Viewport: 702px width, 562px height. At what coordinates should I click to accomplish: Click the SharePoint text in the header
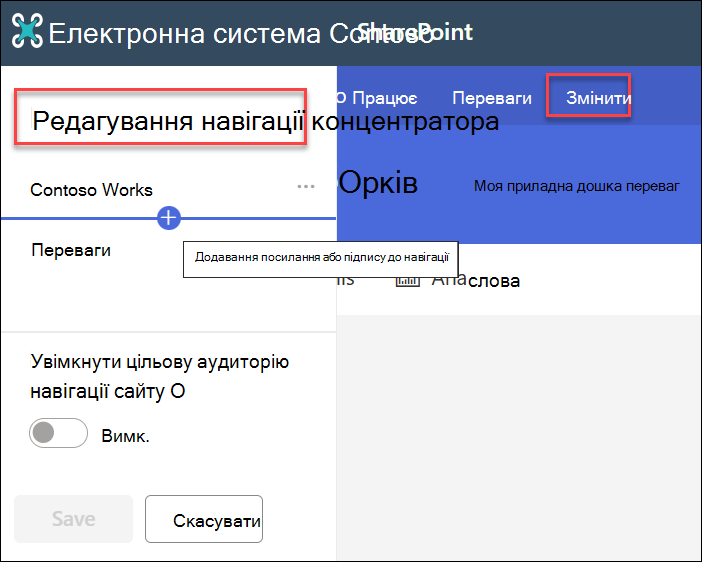[x=415, y=32]
